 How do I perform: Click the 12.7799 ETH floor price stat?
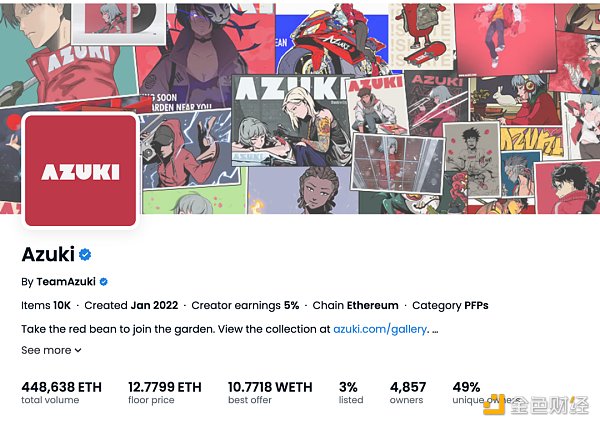[165, 393]
